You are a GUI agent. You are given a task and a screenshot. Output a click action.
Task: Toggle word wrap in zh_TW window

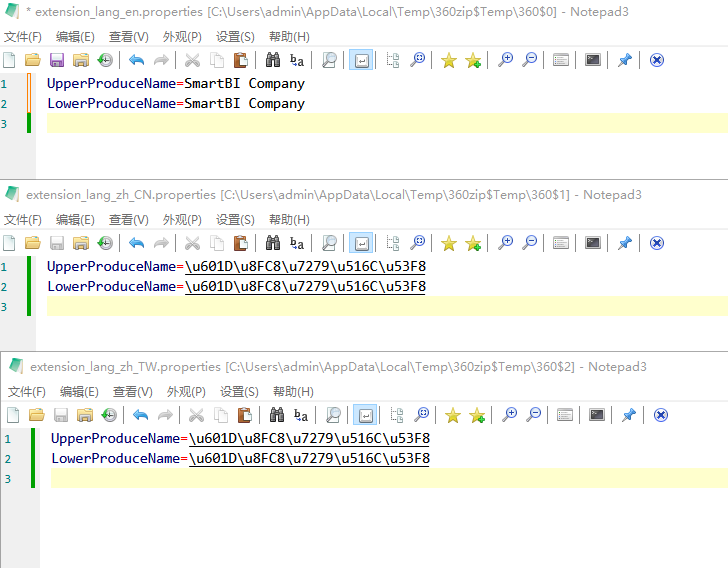click(x=365, y=415)
